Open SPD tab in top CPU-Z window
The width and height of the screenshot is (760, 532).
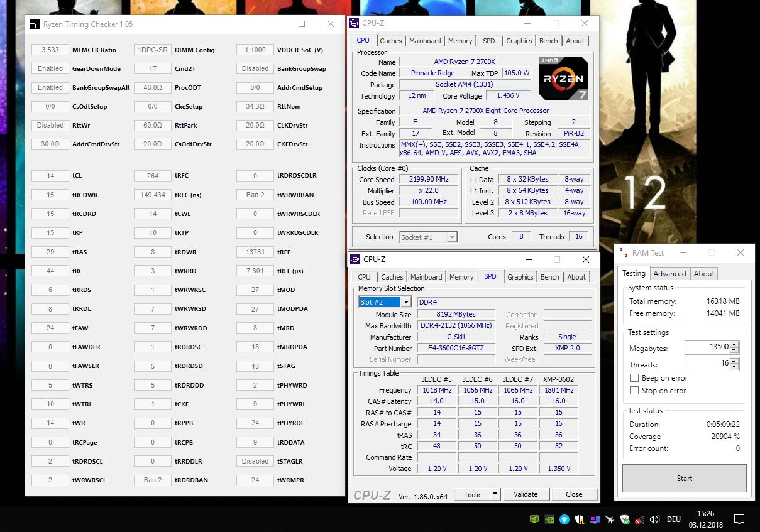click(489, 41)
